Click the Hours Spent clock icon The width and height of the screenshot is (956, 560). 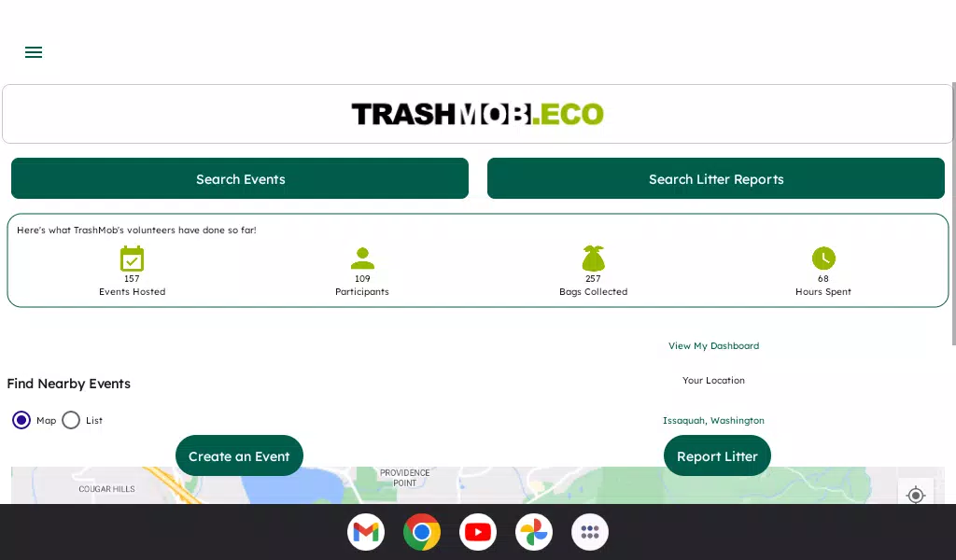pyautogui.click(x=823, y=259)
